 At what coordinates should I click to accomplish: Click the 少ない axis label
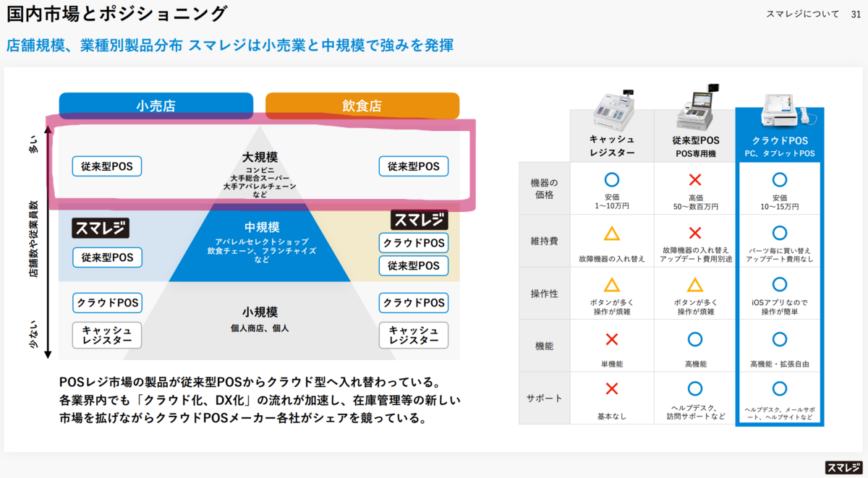(x=33, y=336)
